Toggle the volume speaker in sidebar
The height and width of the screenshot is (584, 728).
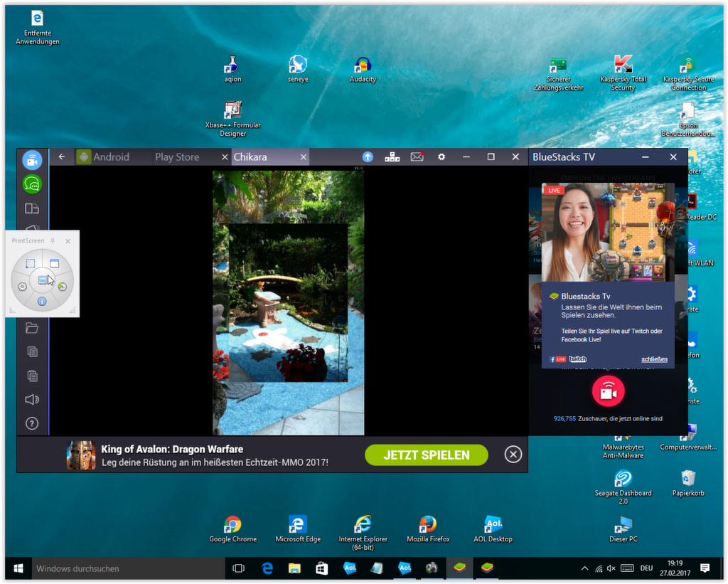[x=32, y=399]
